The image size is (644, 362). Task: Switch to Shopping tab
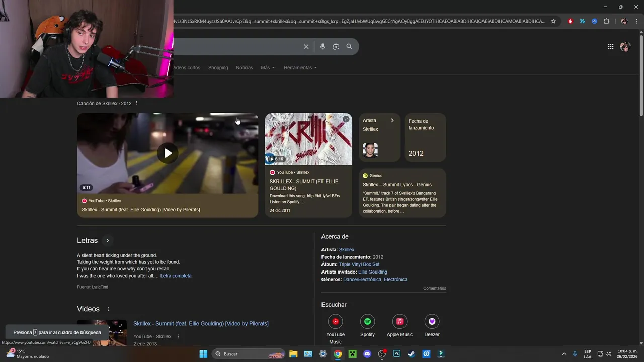tap(218, 68)
